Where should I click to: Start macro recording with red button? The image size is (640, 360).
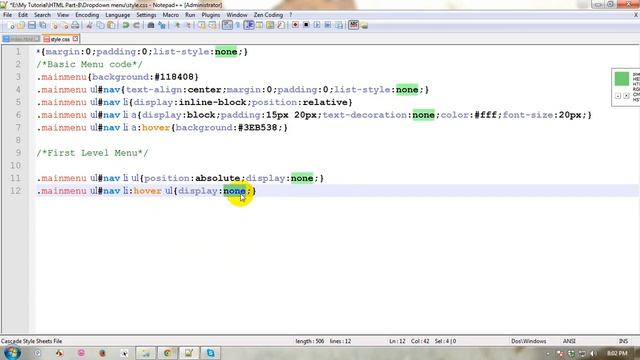pyautogui.click(x=295, y=25)
